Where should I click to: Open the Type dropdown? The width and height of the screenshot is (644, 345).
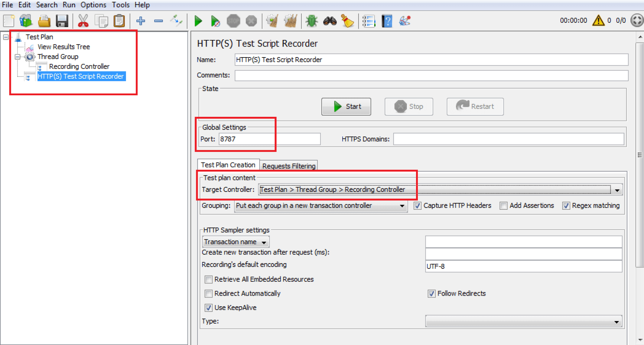click(x=524, y=321)
